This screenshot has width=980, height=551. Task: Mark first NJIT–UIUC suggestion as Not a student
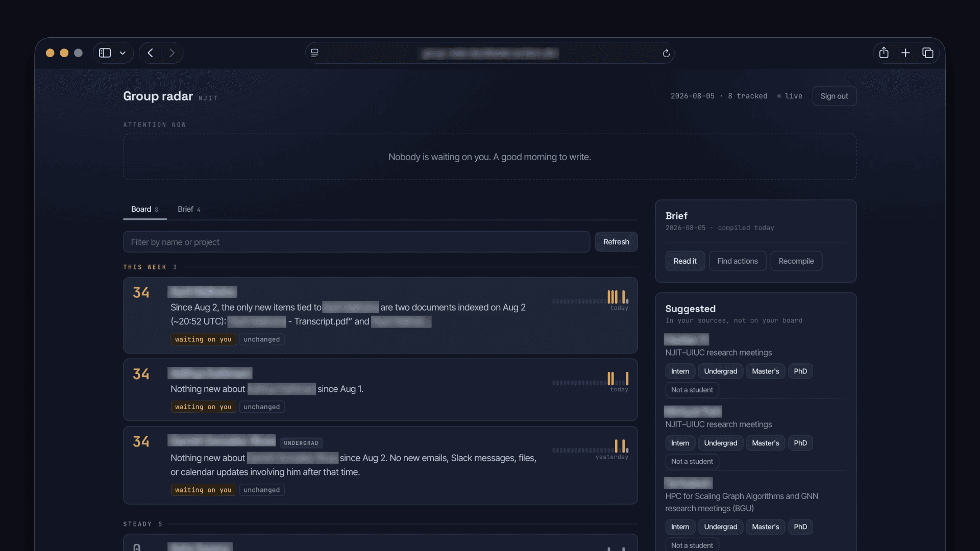tap(692, 390)
